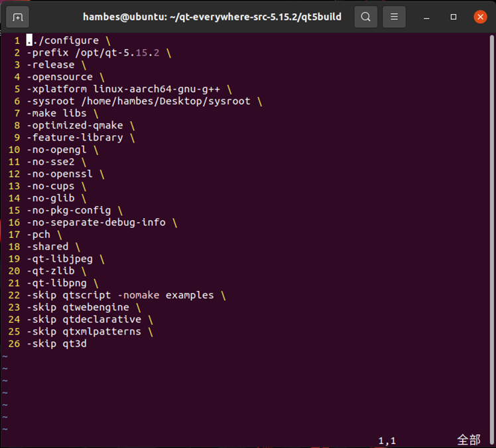The height and width of the screenshot is (448, 496).
Task: Click the 1,1 cursor position indicator
Action: [x=387, y=440]
